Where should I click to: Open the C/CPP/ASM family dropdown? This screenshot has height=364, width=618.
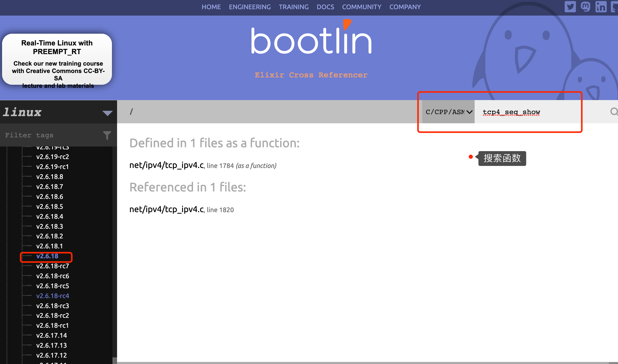coord(448,112)
